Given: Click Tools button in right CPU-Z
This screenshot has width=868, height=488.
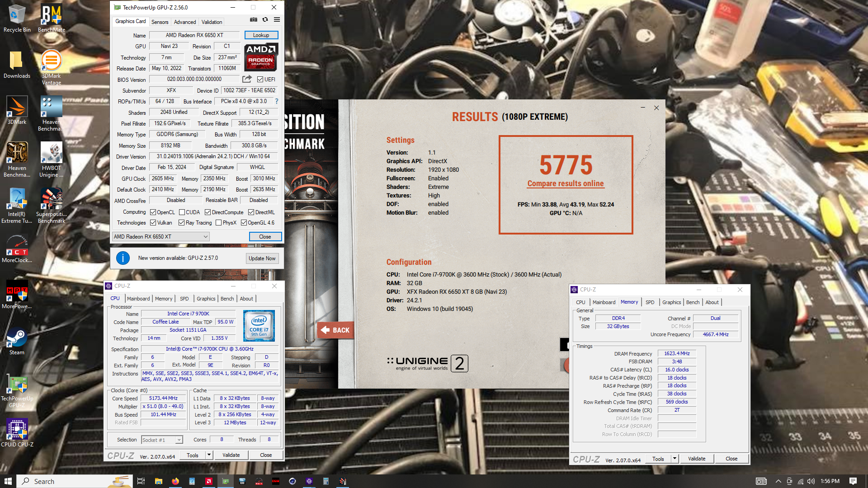Looking at the screenshot, I should point(658,459).
